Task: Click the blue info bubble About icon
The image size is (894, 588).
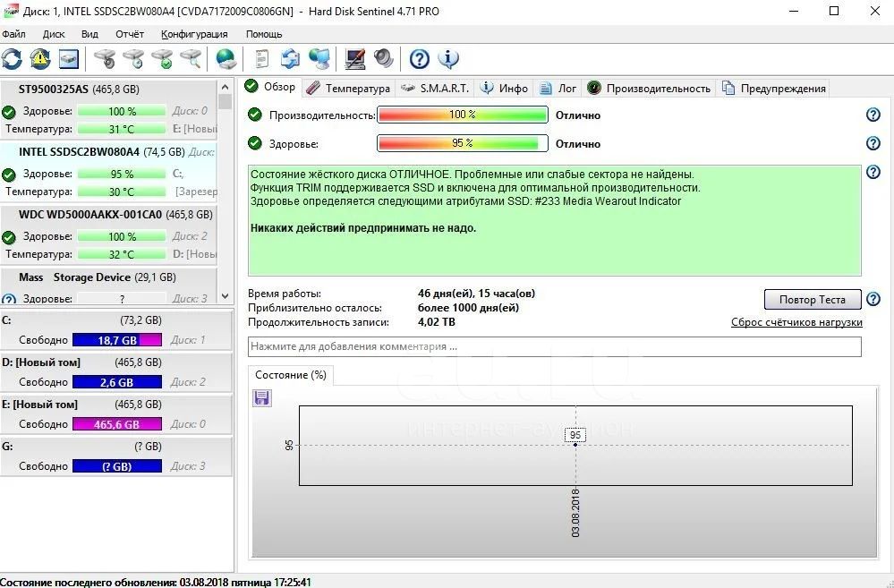Action: (448, 59)
